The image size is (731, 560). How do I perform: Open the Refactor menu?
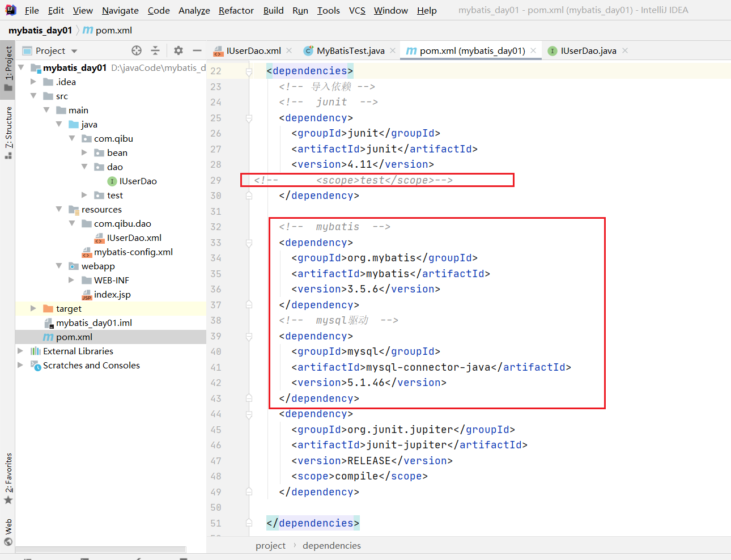click(x=236, y=10)
